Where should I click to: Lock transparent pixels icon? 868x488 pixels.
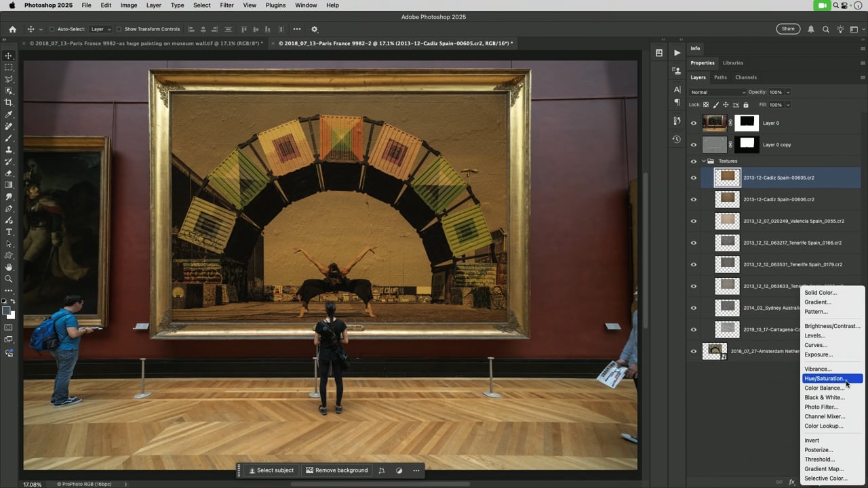point(706,104)
